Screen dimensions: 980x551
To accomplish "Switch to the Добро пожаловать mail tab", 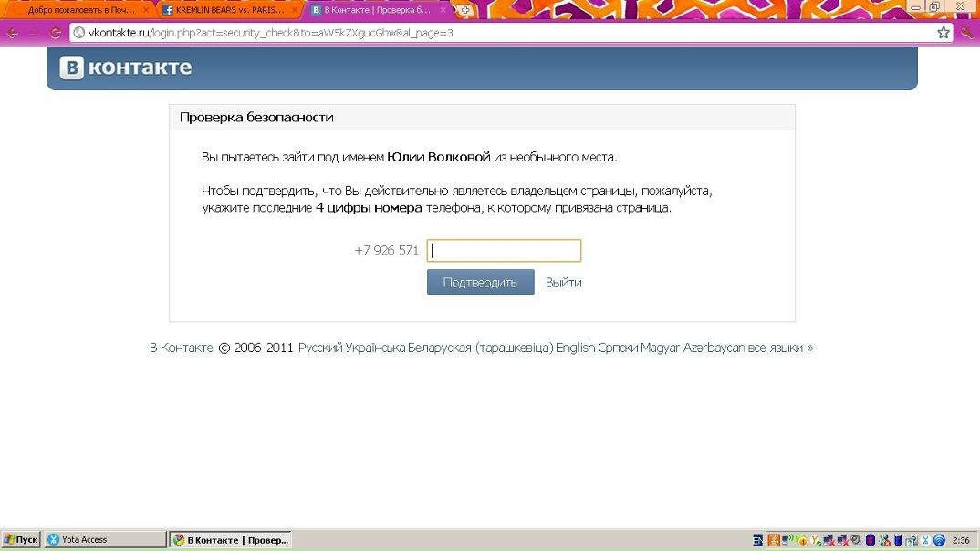I will coord(80,10).
